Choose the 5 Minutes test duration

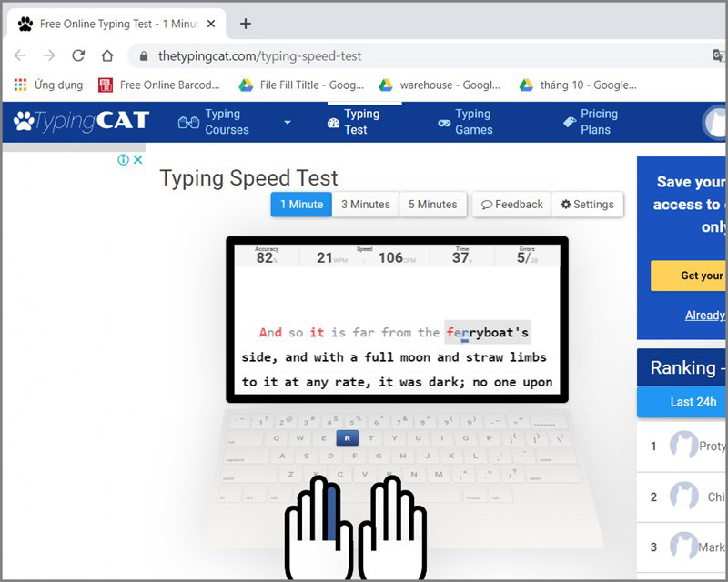coord(432,205)
